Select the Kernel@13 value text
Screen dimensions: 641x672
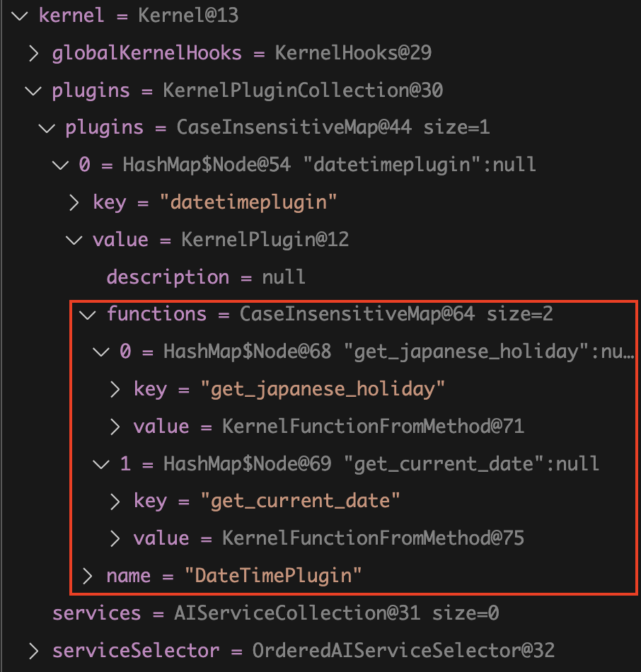[x=188, y=16]
